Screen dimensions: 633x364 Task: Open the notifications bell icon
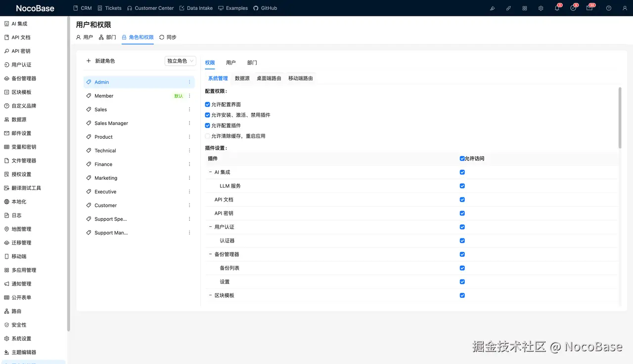tap(557, 8)
